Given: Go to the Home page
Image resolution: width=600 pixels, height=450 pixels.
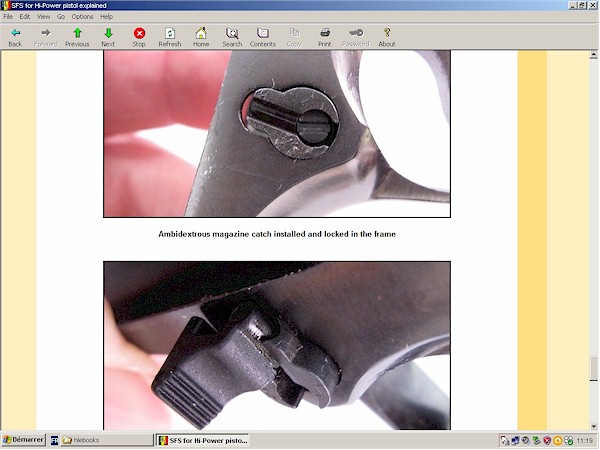Looking at the screenshot, I should 201,38.
